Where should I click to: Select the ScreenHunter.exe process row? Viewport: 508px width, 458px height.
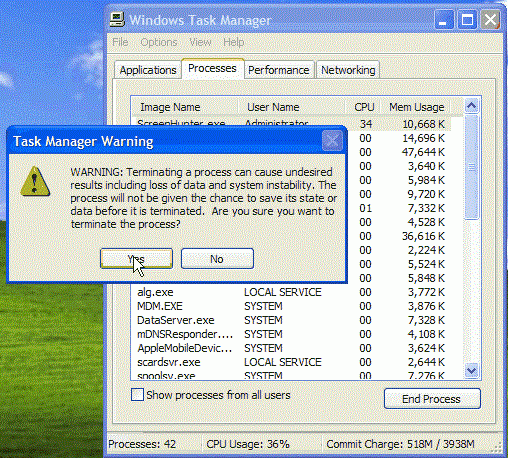pyautogui.click(x=292, y=122)
